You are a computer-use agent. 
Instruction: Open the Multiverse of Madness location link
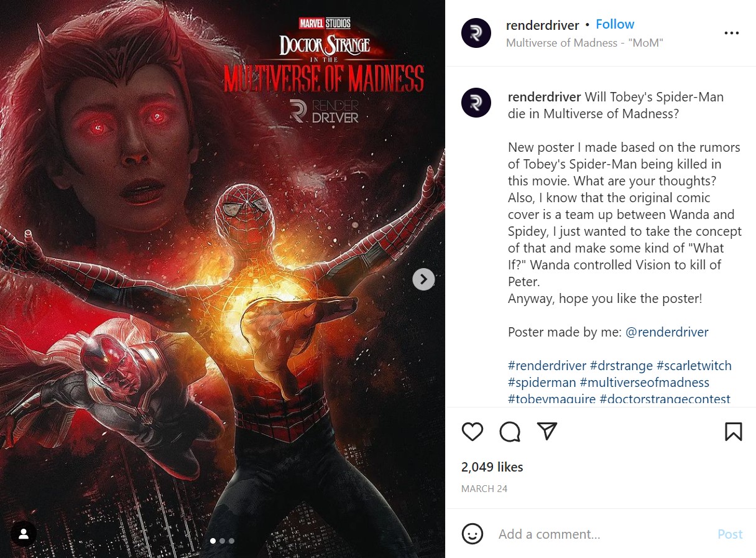point(584,43)
